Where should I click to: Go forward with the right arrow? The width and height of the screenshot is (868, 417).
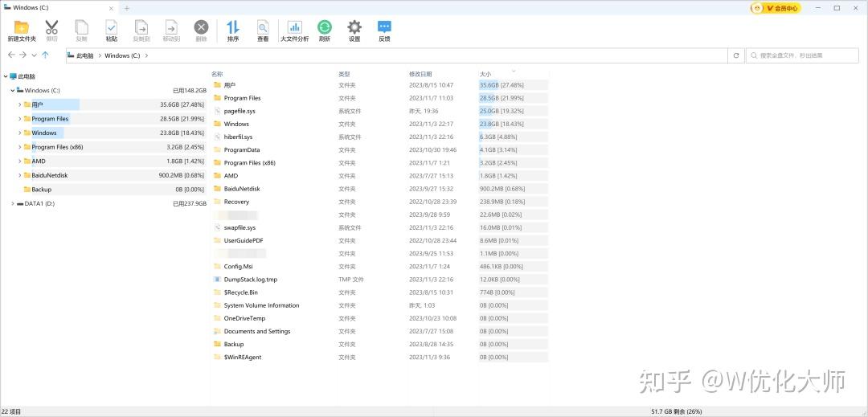click(23, 55)
